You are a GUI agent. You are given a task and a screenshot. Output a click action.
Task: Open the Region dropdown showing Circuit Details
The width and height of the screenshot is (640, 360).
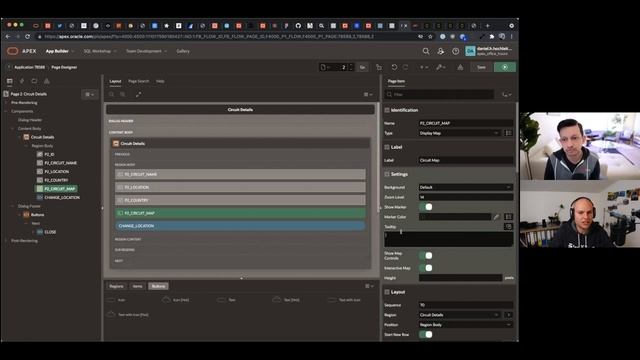pos(460,315)
